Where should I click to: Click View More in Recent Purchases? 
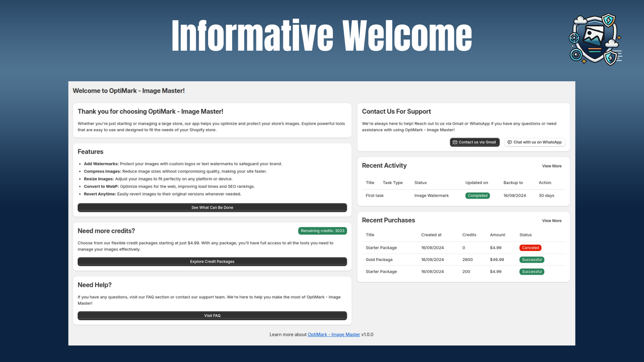pos(551,220)
